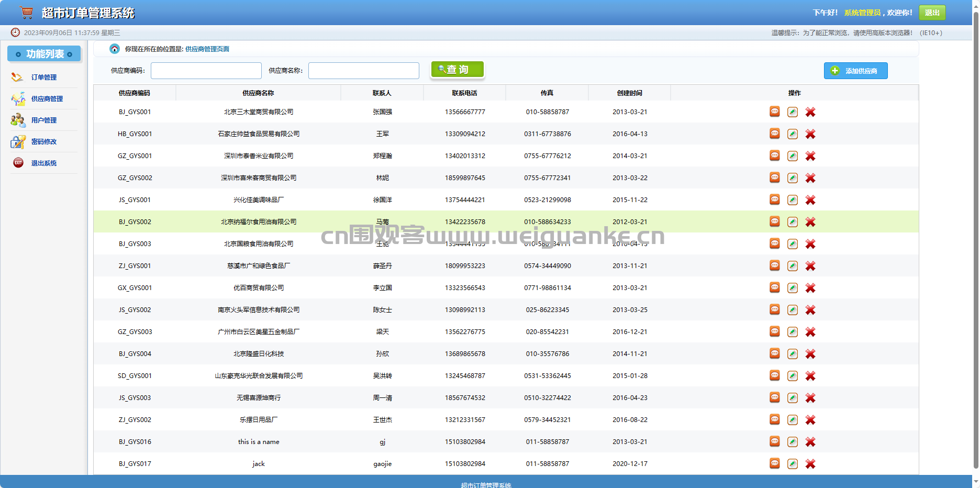Screen dimensions: 980x488
Task: Delete supplier GZ_GYS001 using the red X
Action: click(810, 156)
